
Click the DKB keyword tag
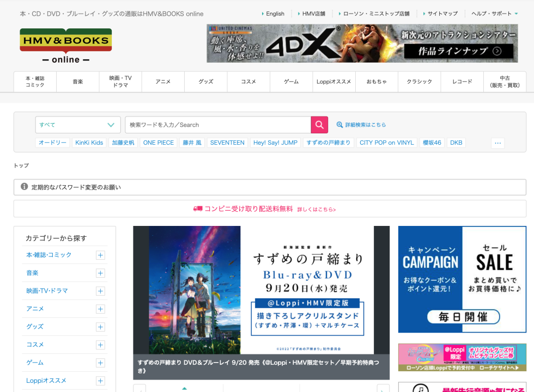click(457, 143)
